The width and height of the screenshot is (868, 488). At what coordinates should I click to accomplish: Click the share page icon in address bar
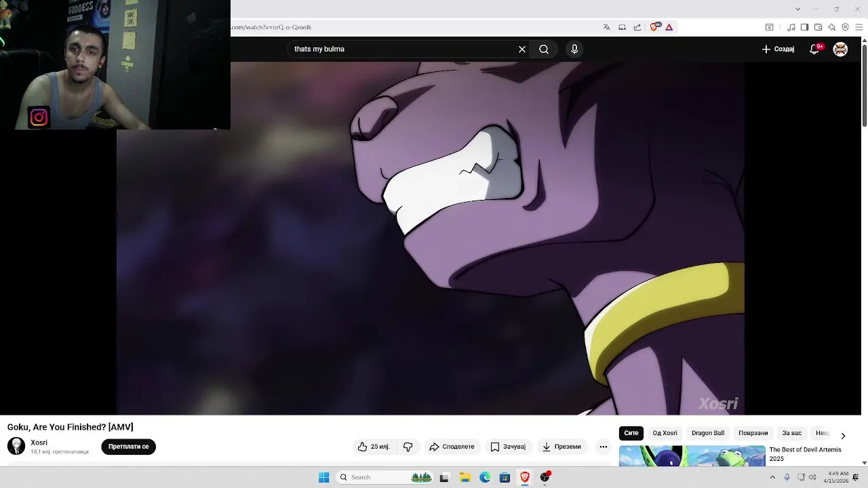(637, 27)
